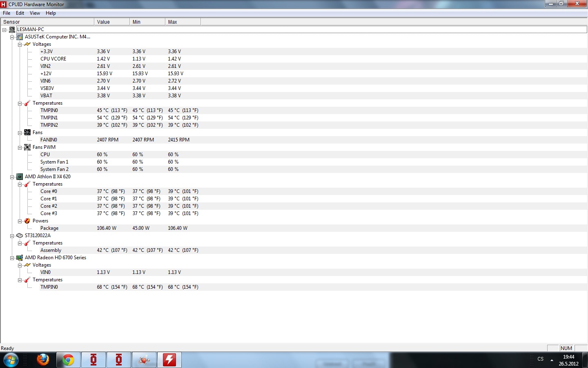Collapse the AMD Radeon HD 6700 Series node
The height and width of the screenshot is (368, 588).
click(12, 258)
